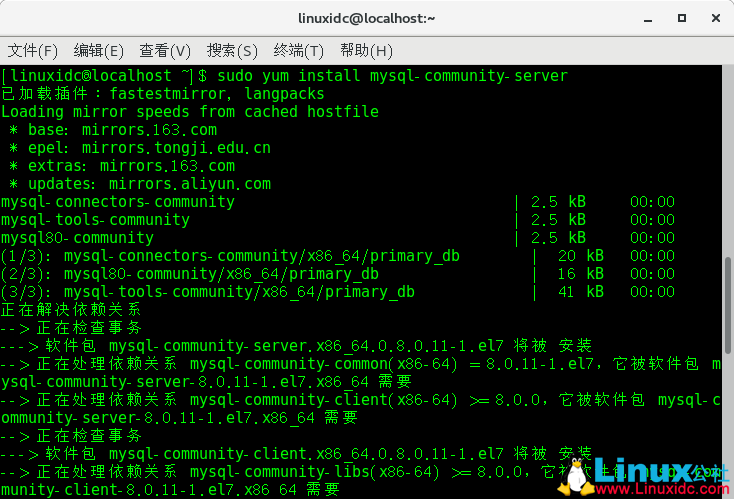Click the 'extras: mirrors.163.com' line
This screenshot has height=499, width=734.
(x=122, y=166)
